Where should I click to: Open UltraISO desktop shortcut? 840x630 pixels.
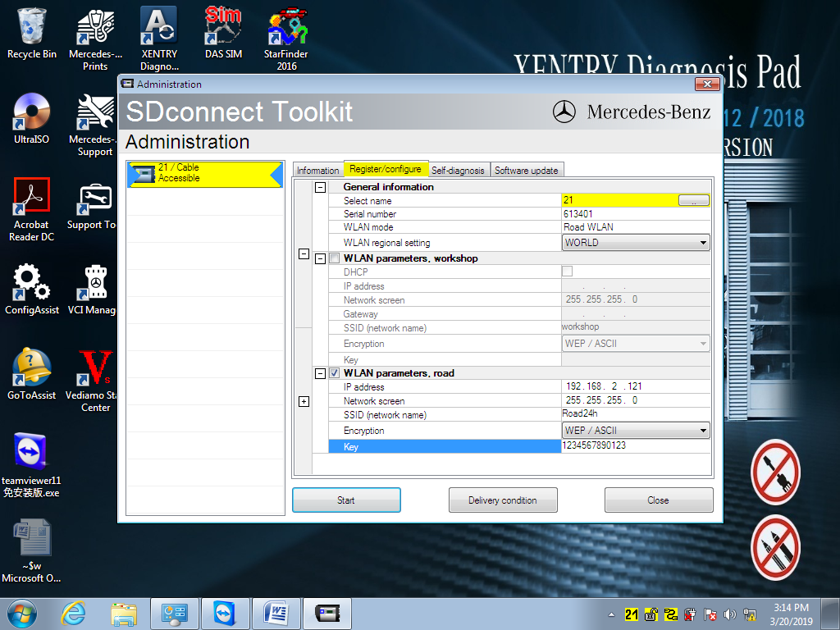(32, 118)
